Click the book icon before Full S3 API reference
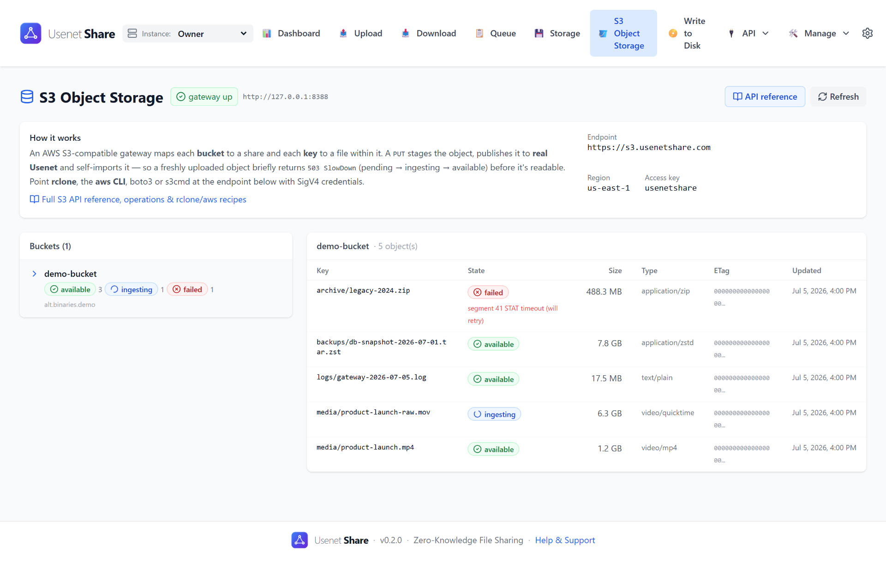Screen dimensions: 886x588 [34, 199]
